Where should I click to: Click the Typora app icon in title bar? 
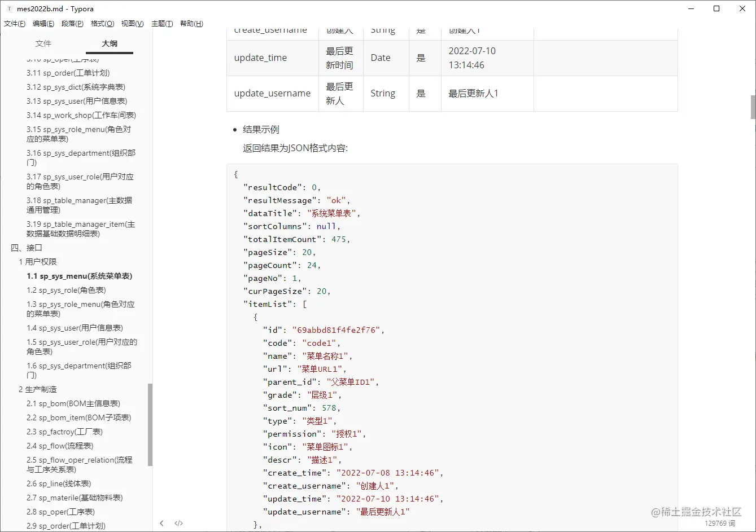(9, 8)
